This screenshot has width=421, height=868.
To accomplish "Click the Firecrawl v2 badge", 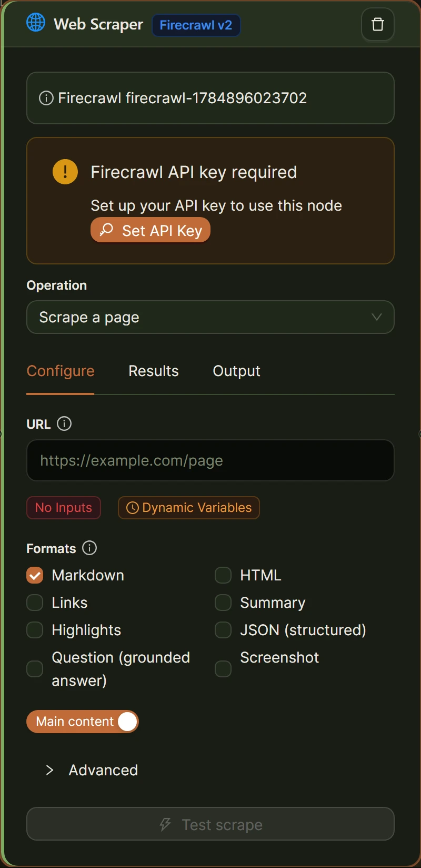I will (x=196, y=25).
